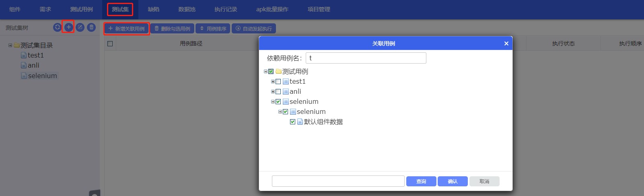Click the 确认 button in dialog

[453, 181]
